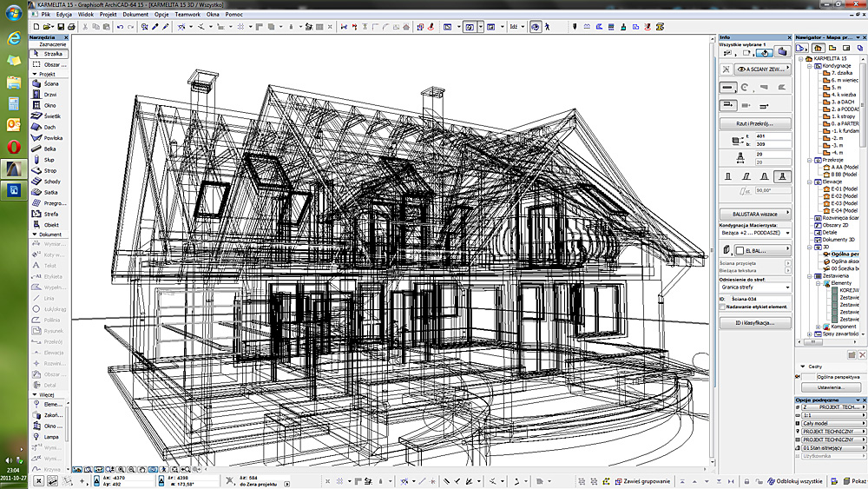
Task: Pick the Okno window tool
Action: pos(49,105)
